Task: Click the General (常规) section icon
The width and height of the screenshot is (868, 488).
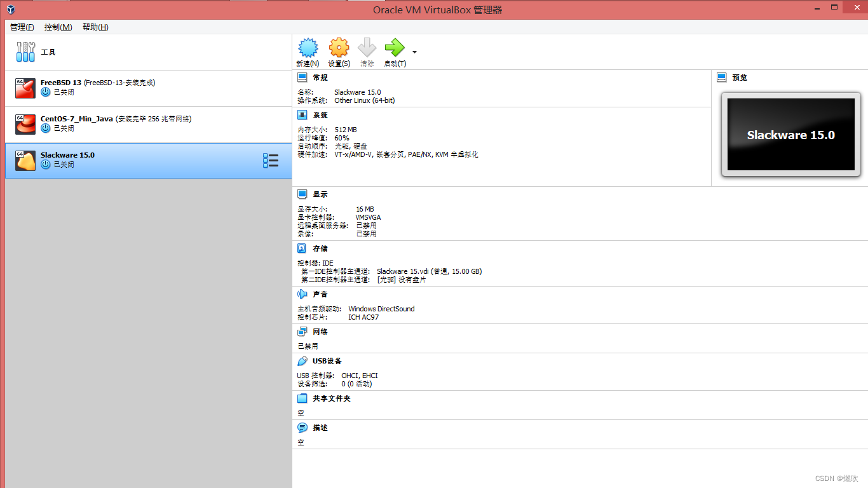Action: click(302, 78)
